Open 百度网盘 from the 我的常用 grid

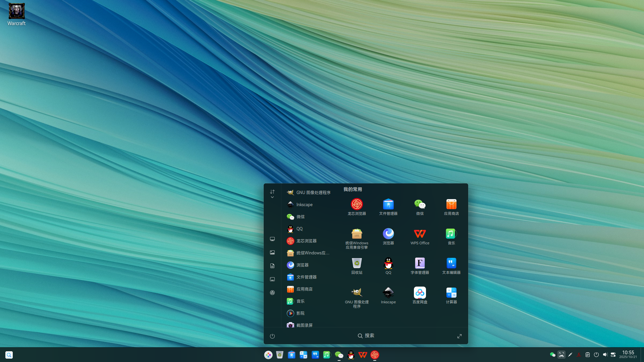[420, 295]
